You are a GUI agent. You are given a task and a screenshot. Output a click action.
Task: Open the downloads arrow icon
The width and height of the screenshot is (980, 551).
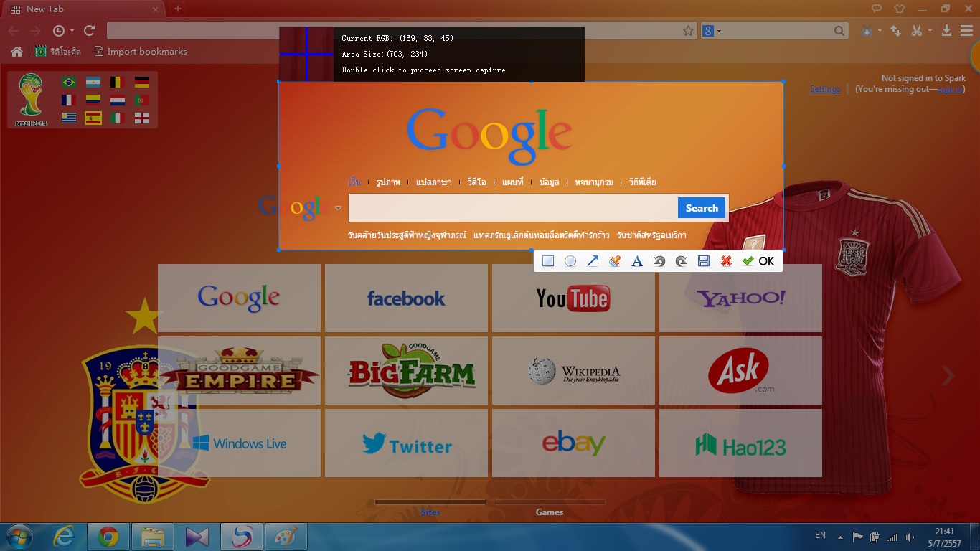tap(946, 30)
